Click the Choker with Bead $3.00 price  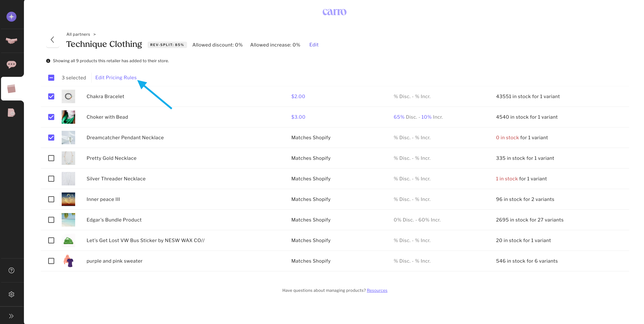(298, 117)
